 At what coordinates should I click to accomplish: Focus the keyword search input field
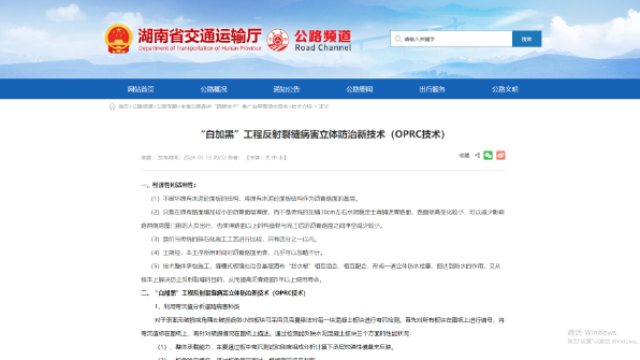(451, 39)
